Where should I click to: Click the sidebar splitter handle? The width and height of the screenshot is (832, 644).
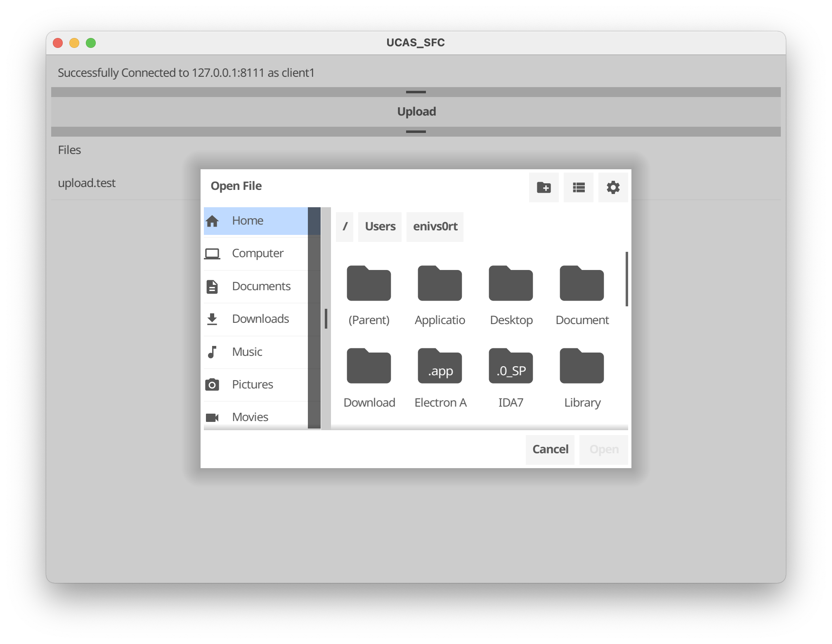pos(326,318)
